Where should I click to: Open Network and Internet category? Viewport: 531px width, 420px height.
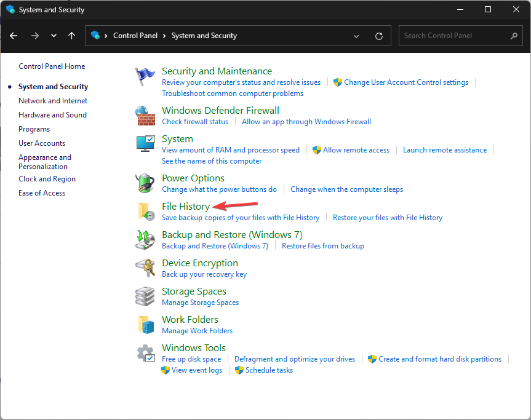pos(53,101)
